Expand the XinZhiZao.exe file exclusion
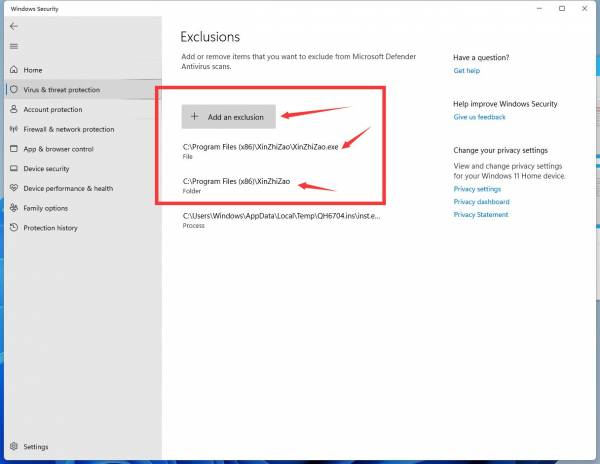 pyautogui.click(x=260, y=151)
